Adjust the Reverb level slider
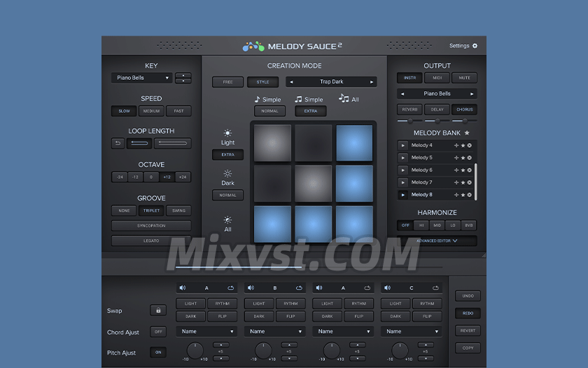This screenshot has width=588, height=368. coord(410,121)
